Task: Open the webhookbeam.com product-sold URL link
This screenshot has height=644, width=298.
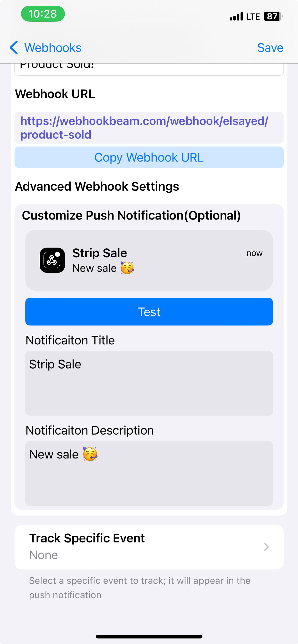Action: [x=144, y=128]
